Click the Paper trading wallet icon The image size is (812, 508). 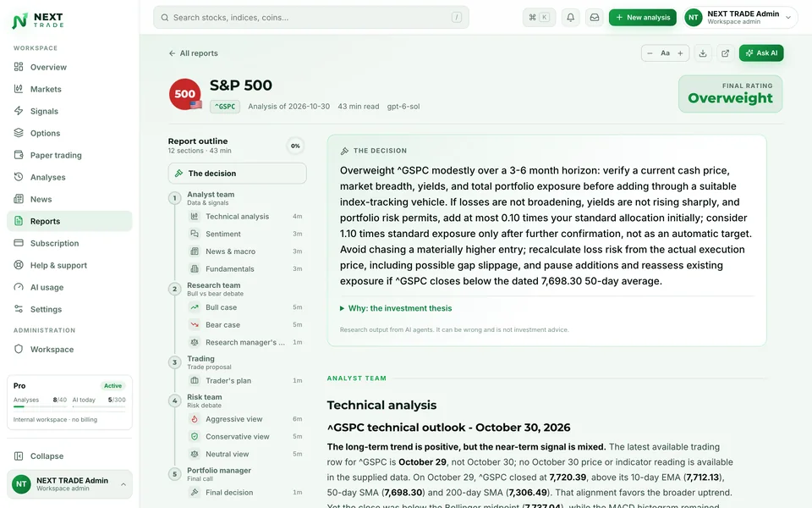19,155
